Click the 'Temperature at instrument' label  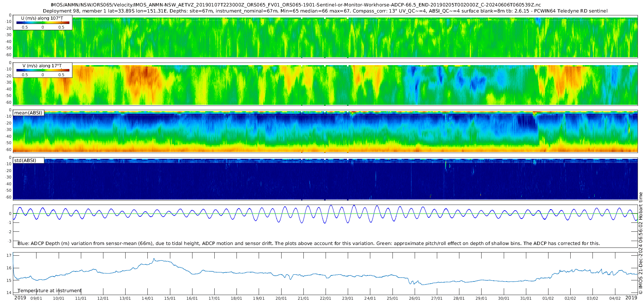click(x=49, y=290)
